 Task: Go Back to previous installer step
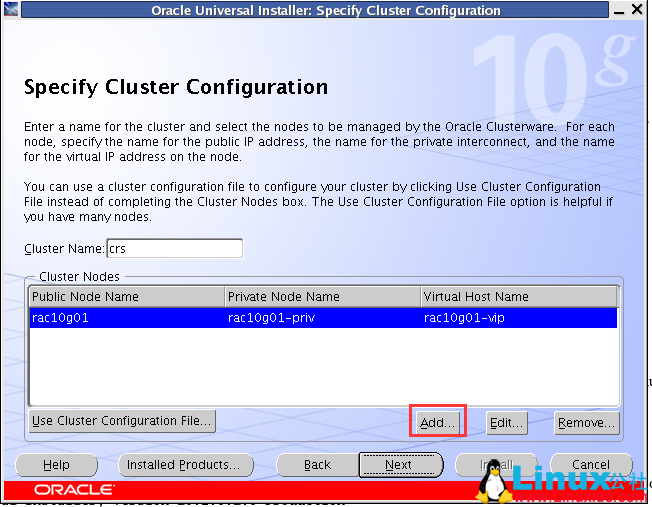click(318, 465)
